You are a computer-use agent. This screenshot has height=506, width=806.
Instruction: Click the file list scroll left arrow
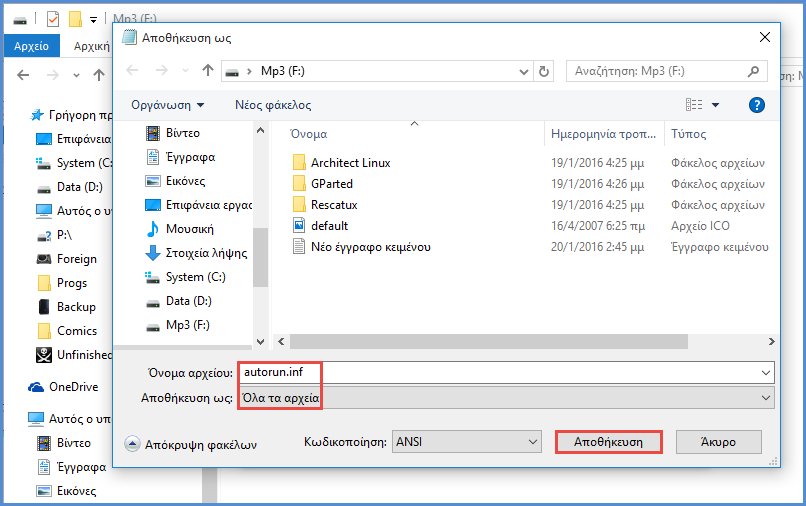point(281,341)
